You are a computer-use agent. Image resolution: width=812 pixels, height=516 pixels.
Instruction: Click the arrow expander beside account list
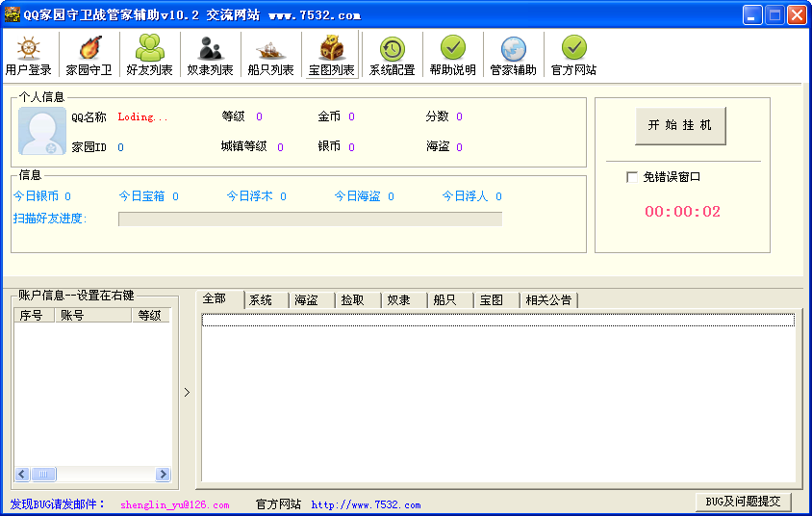(x=187, y=392)
